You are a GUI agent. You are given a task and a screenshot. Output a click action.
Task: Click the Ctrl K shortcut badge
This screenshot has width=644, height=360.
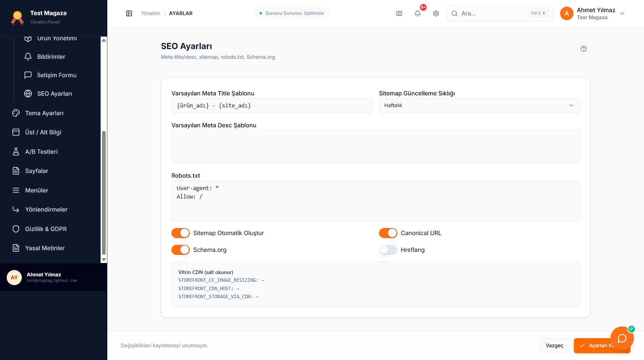[538, 13]
